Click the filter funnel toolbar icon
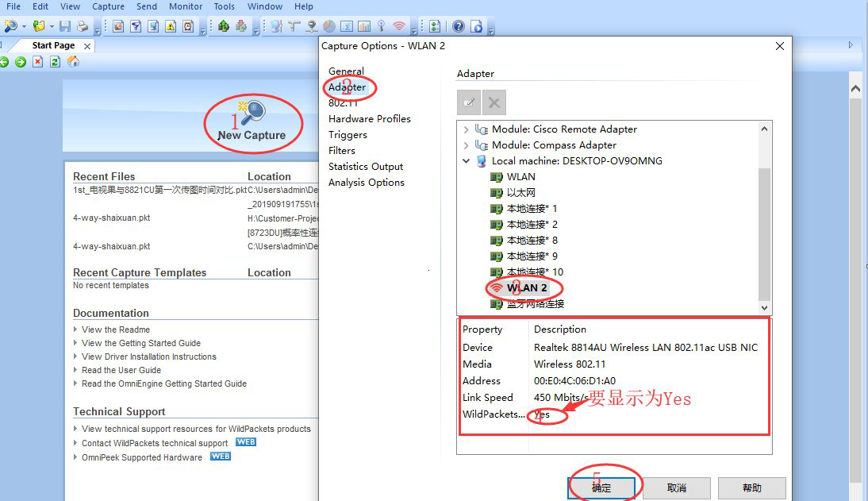The height and width of the screenshot is (501, 868). [x=136, y=26]
